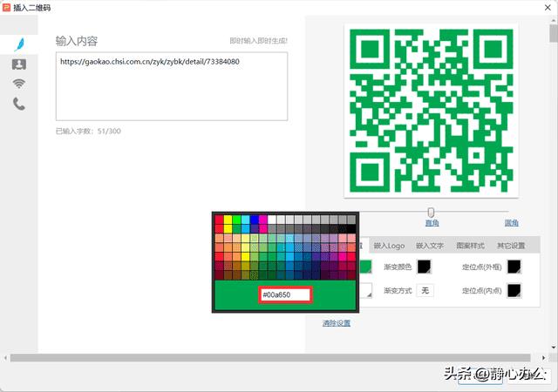
Task: Switch to the contact card QR type
Action: point(19,64)
